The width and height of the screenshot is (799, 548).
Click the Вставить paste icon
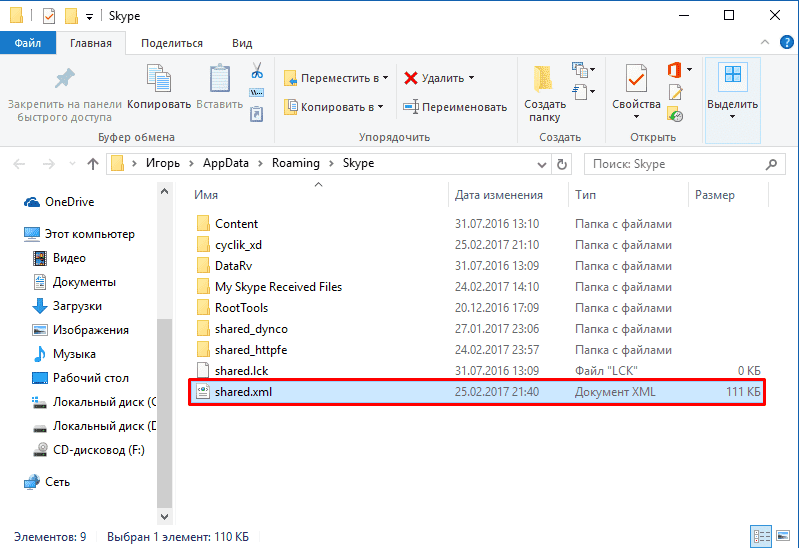click(220, 78)
